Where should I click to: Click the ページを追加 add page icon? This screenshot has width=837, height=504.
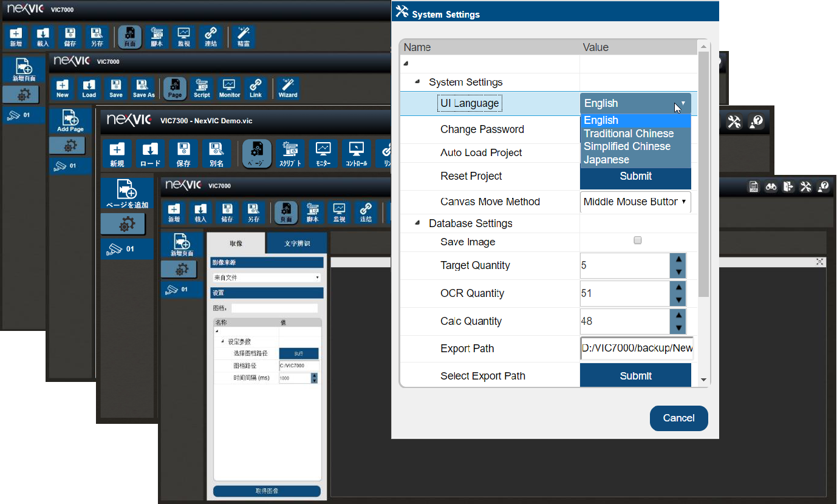pos(127,194)
